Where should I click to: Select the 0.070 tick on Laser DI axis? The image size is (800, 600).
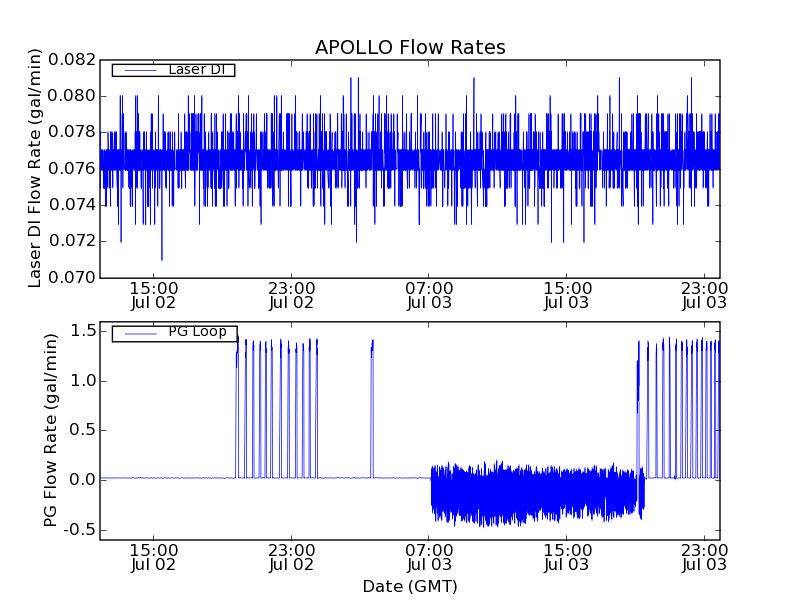click(72, 278)
